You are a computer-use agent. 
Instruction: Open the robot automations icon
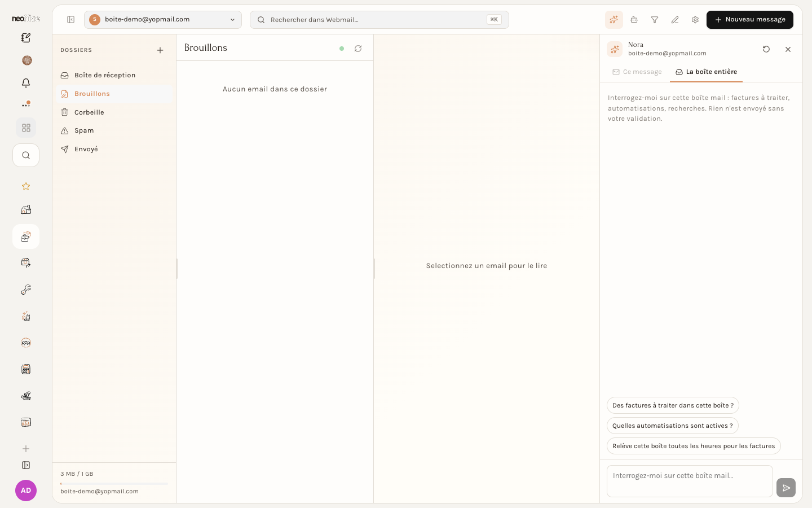pyautogui.click(x=634, y=20)
